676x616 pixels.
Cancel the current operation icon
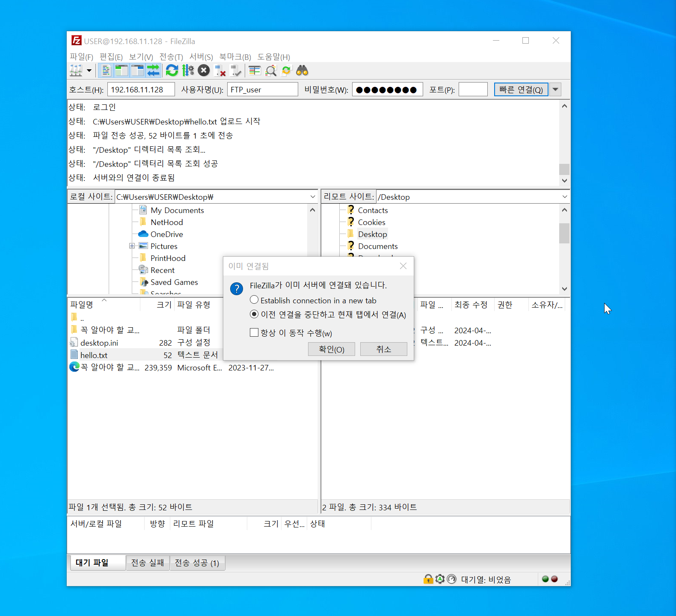[x=204, y=71]
